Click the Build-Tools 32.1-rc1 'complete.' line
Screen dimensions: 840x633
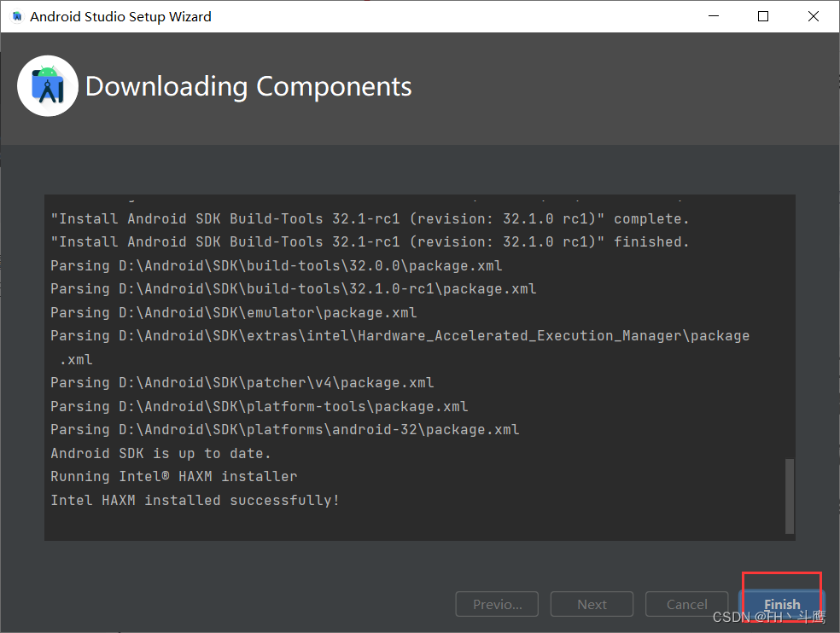pyautogui.click(x=370, y=219)
